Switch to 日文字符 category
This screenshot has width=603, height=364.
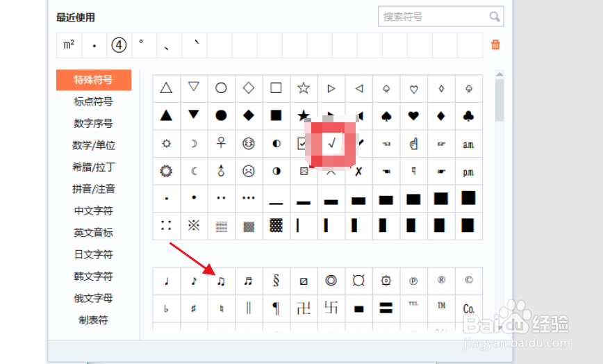click(94, 254)
